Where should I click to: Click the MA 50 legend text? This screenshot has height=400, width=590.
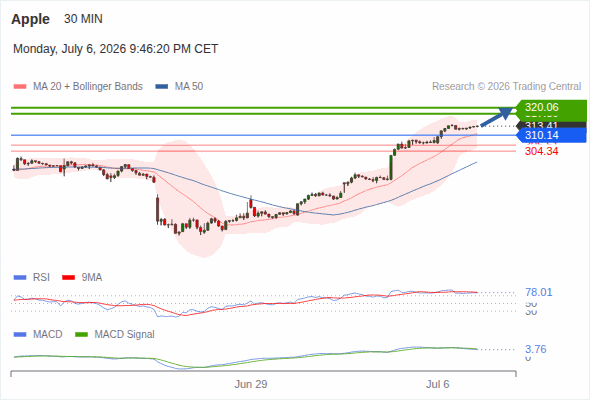(189, 87)
